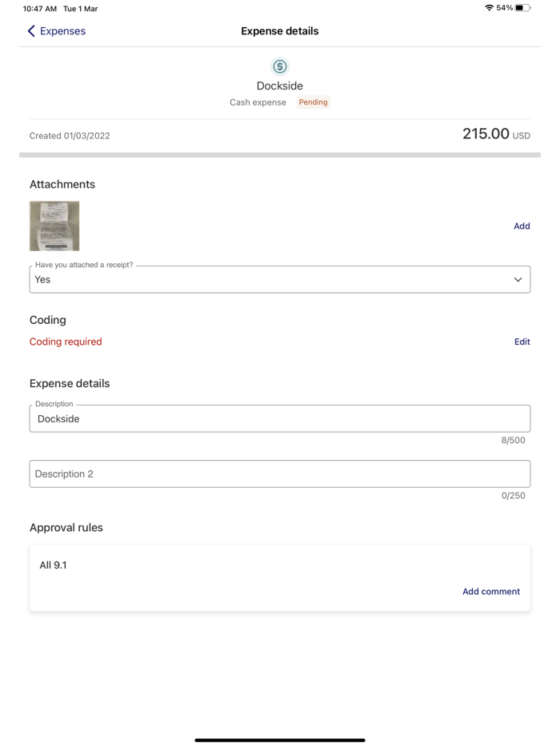The image size is (560, 747).
Task: Tap the 215.00 USD amount
Action: [496, 134]
